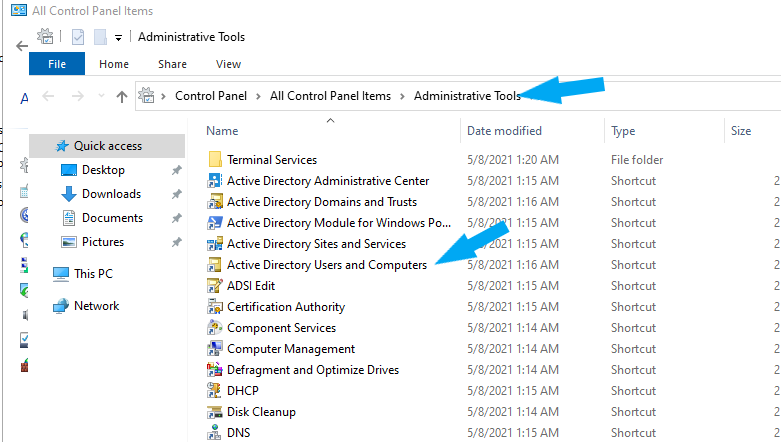781x442 pixels.
Task: Click the Desktop icon in Quick access
Action: coord(69,170)
